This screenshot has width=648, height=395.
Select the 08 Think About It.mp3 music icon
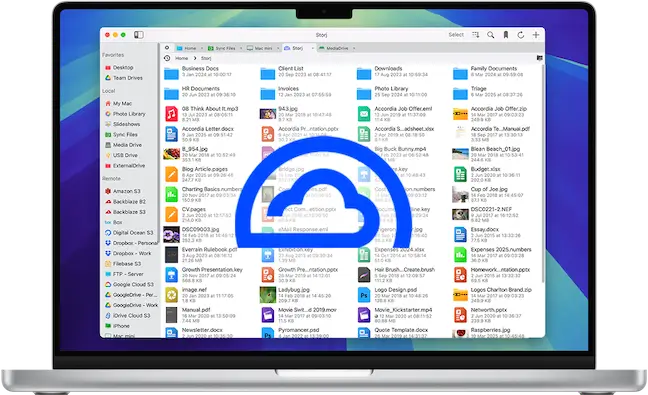[x=172, y=114]
